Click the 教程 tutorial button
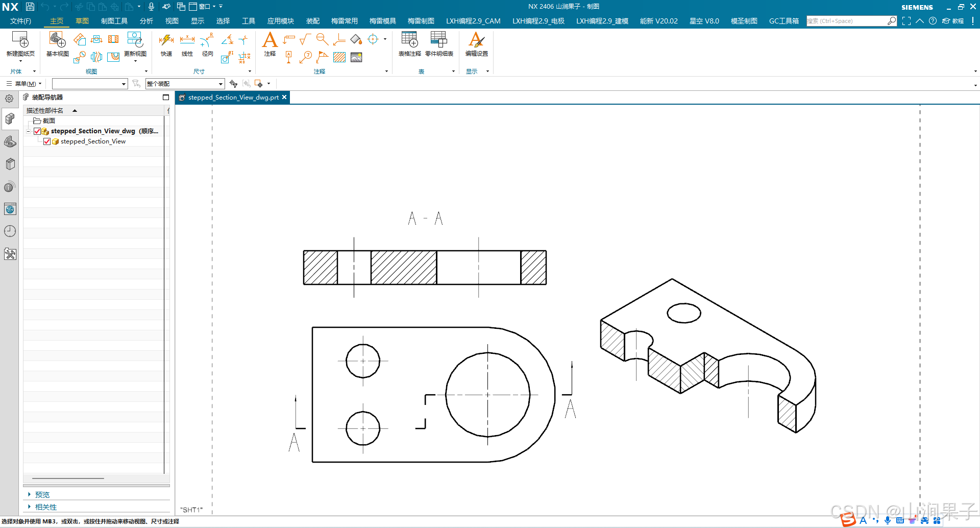 953,21
